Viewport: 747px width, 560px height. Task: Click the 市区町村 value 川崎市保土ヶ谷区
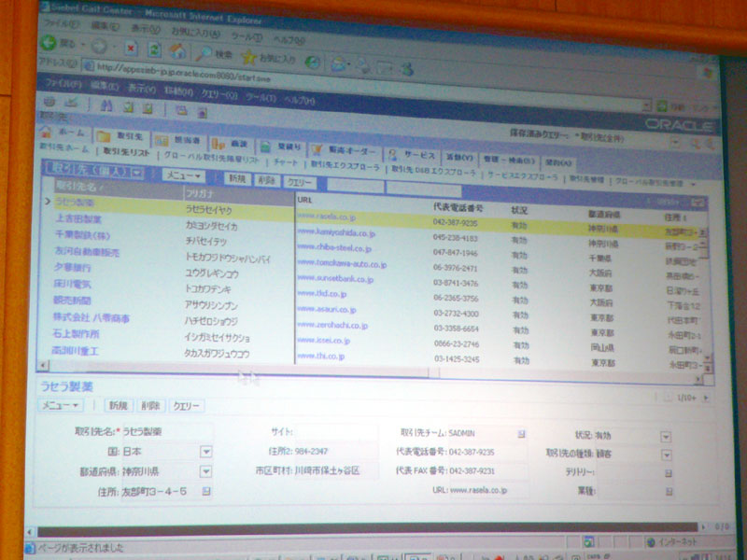[328, 470]
